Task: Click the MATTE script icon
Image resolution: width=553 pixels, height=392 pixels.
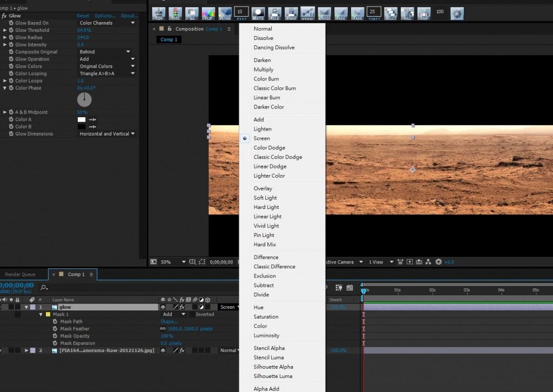Action: click(258, 13)
